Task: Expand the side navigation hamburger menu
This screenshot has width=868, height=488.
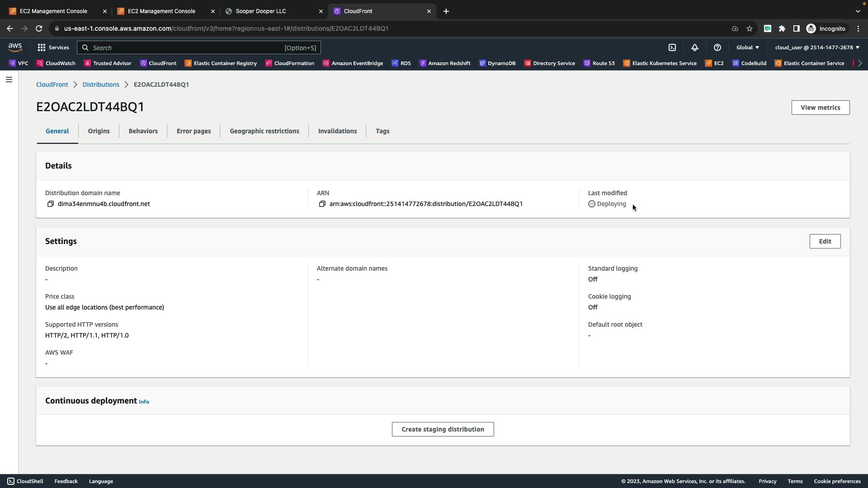Action: coord(9,80)
